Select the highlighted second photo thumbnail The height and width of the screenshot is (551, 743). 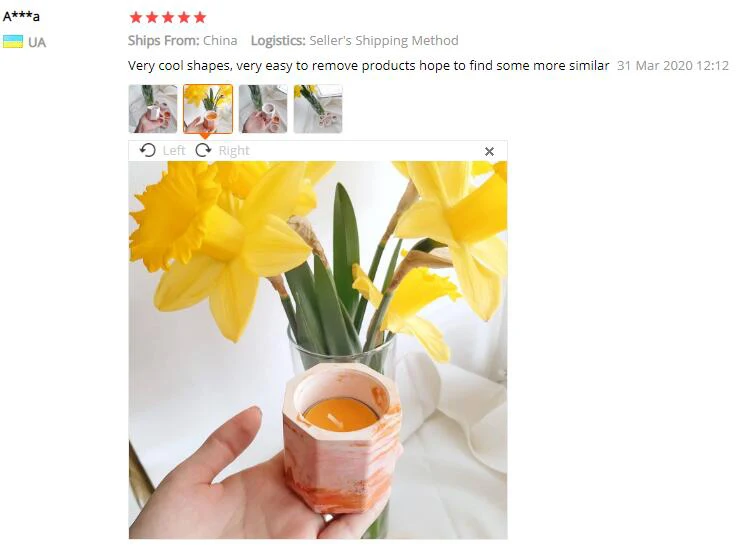coord(208,109)
